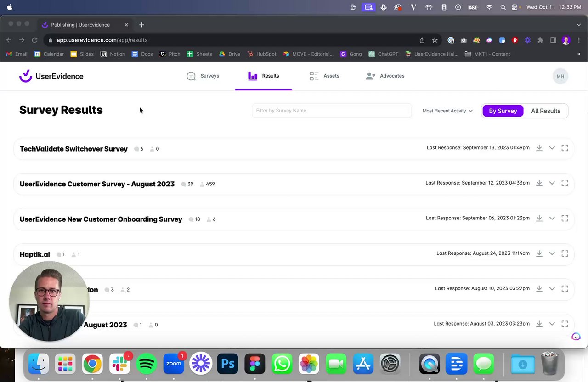Open UserEvidence Customer Survey - August 2023
The image size is (588, 382).
click(97, 184)
